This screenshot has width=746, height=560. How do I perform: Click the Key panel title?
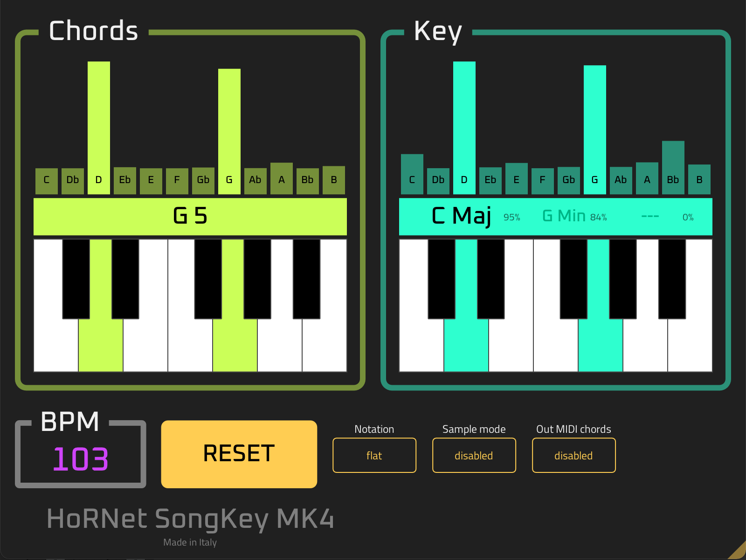[x=438, y=32]
